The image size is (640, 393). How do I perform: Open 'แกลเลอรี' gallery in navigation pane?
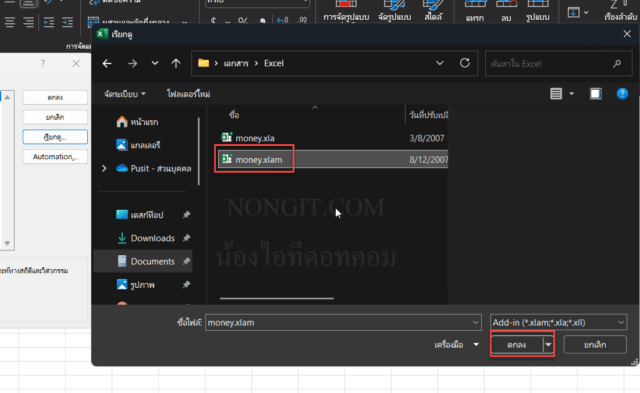point(138,145)
